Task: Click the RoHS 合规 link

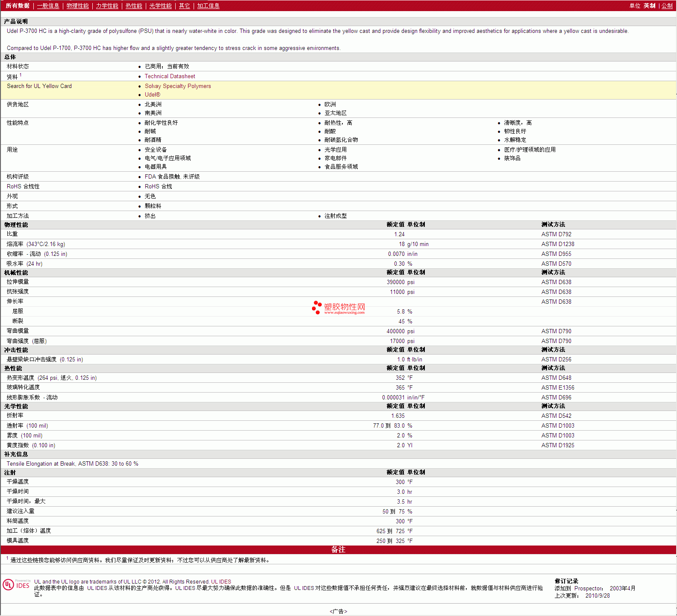Action: point(158,186)
